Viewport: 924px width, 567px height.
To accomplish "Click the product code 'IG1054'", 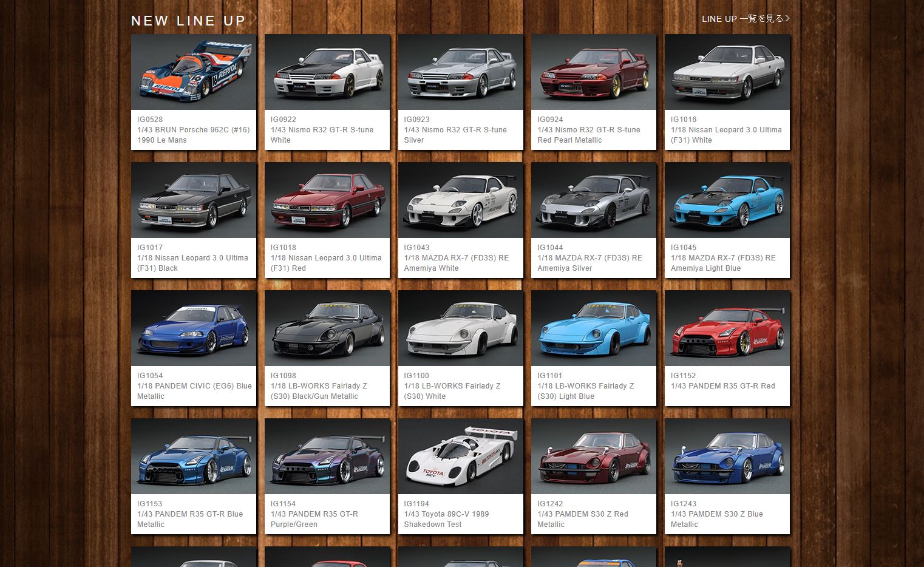I will 150,376.
